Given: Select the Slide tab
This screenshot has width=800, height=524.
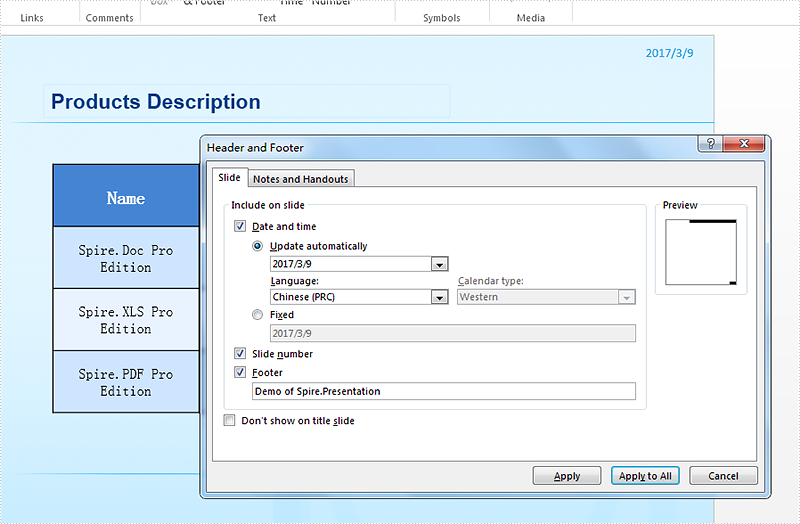Looking at the screenshot, I should [229, 178].
